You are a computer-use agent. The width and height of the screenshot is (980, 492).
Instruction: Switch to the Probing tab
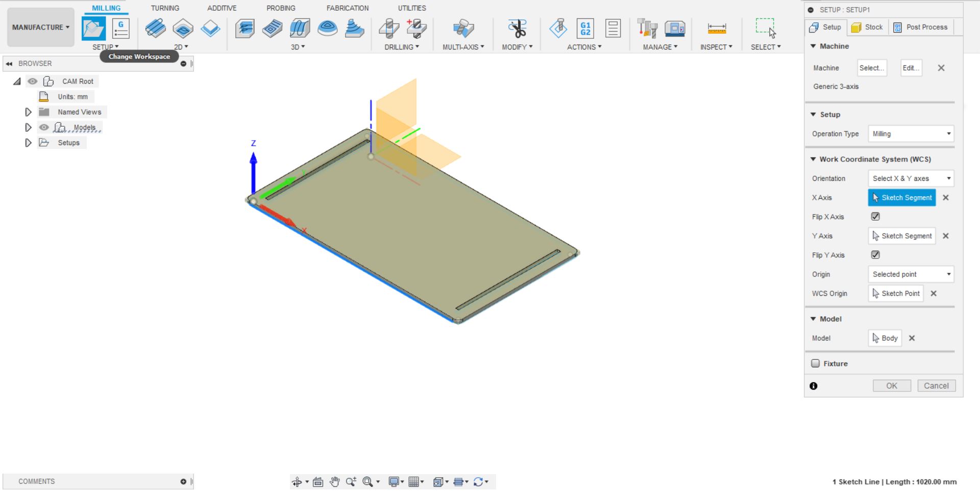tap(281, 8)
